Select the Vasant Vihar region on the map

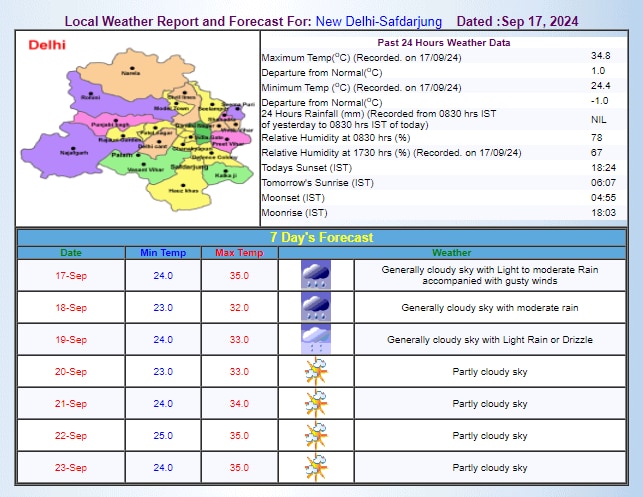pyautogui.click(x=145, y=172)
